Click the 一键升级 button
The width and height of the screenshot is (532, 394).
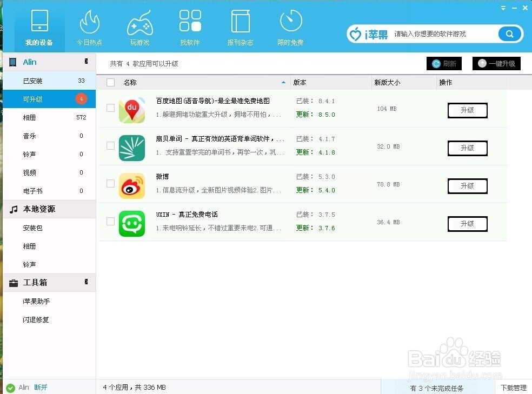(496, 63)
